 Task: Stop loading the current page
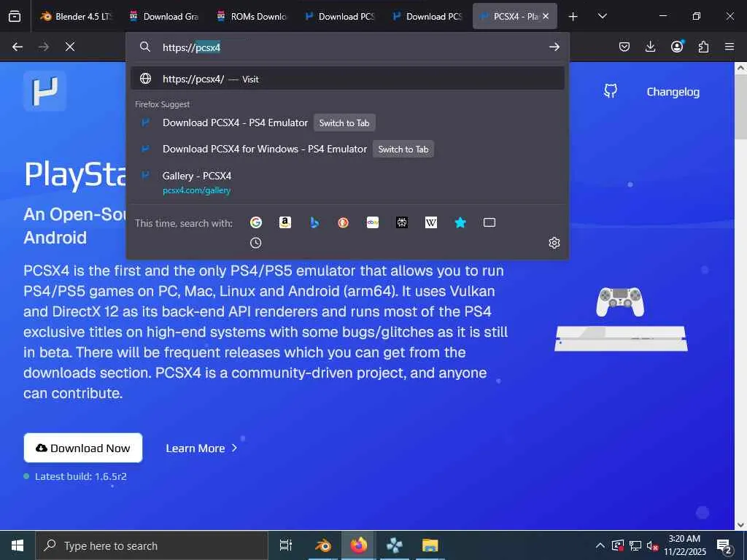[69, 47]
